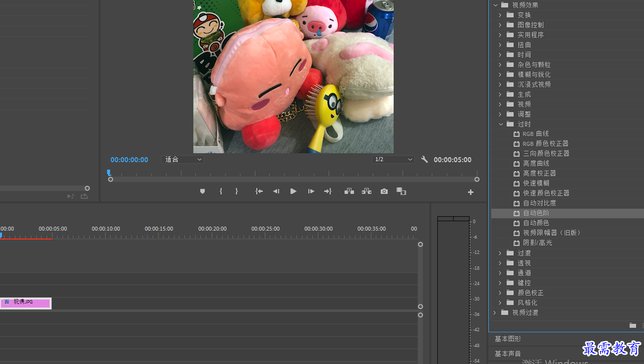Expand the 风格化 folder

tap(500, 303)
